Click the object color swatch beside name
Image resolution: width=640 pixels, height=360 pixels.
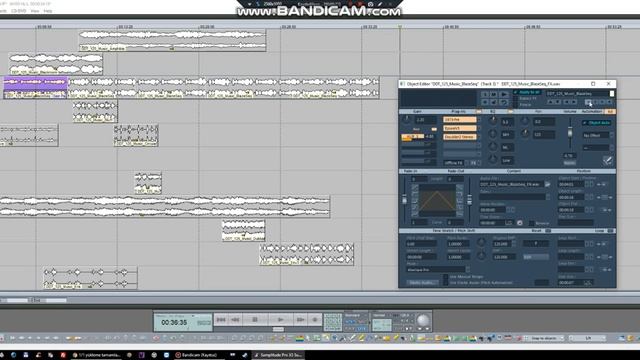pyautogui.click(x=611, y=93)
